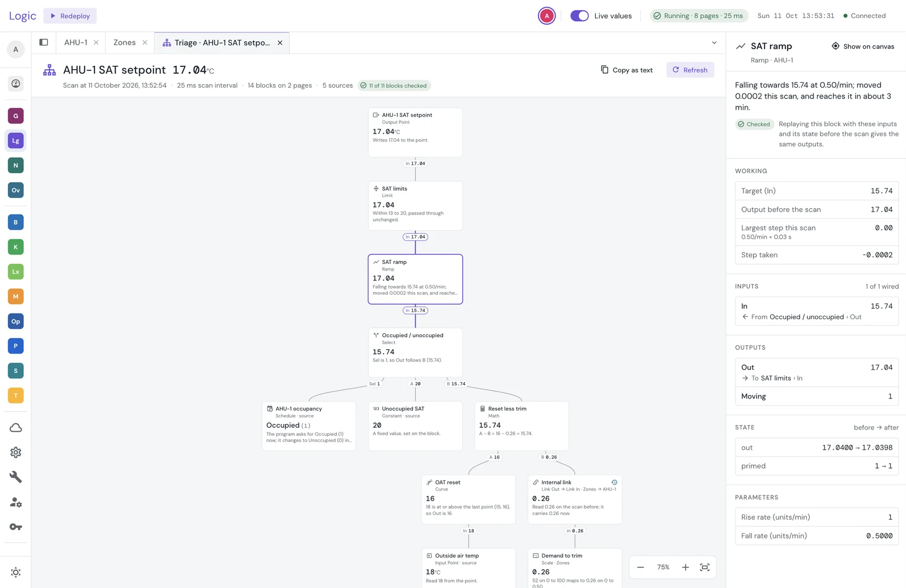
Task: Expand the tab list chevron
Action: click(714, 42)
